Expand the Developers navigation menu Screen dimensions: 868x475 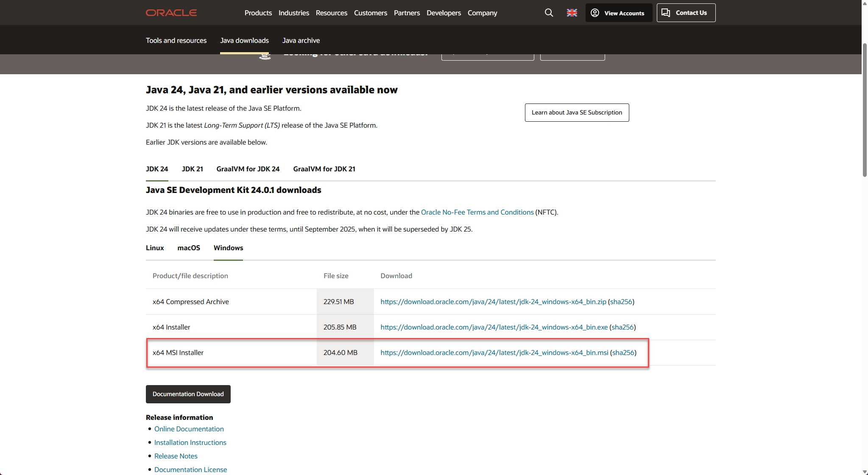point(444,13)
